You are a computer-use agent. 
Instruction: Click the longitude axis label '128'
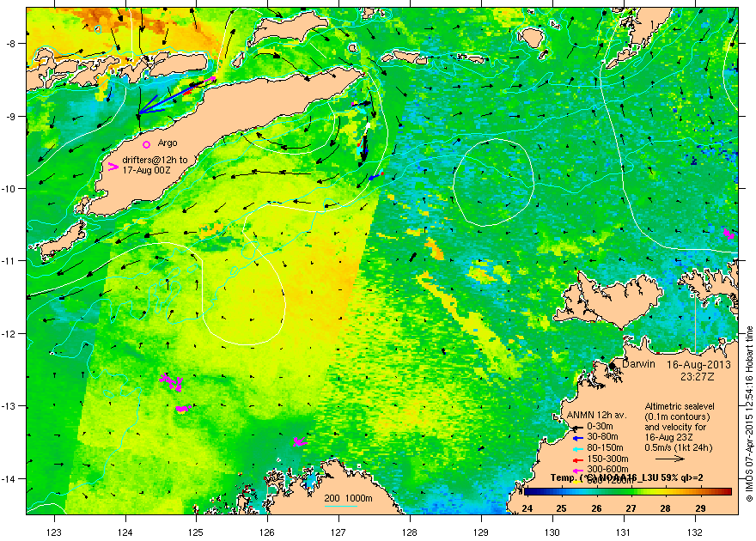point(410,532)
